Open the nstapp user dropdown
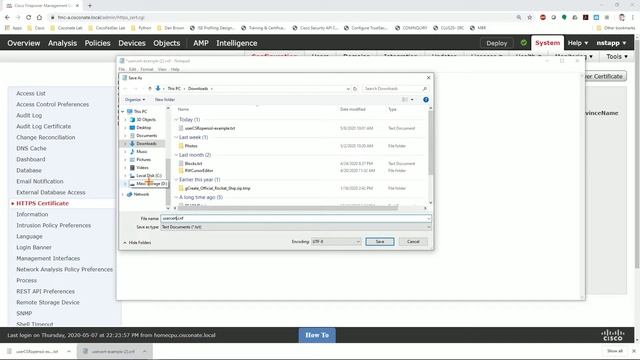The height and width of the screenshot is (360, 640). pos(611,43)
